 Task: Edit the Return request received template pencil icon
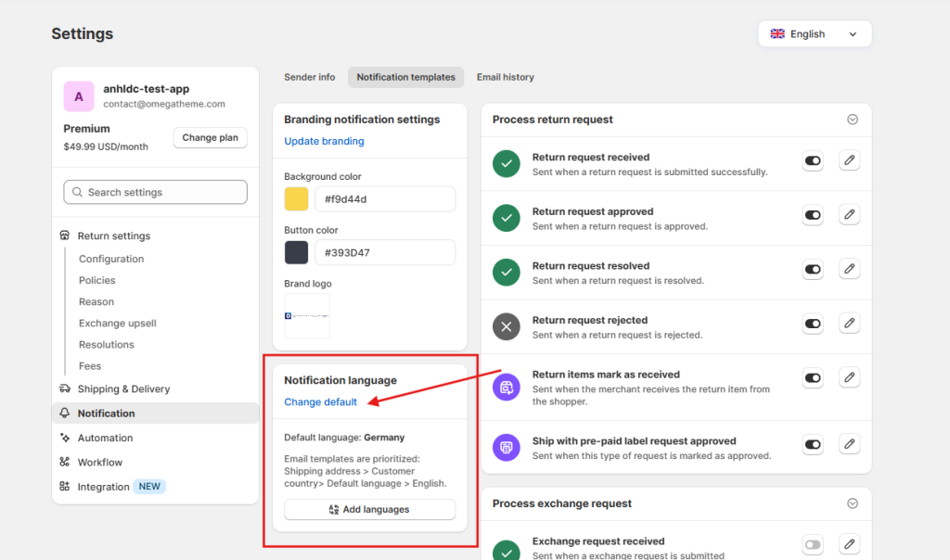coord(849,160)
